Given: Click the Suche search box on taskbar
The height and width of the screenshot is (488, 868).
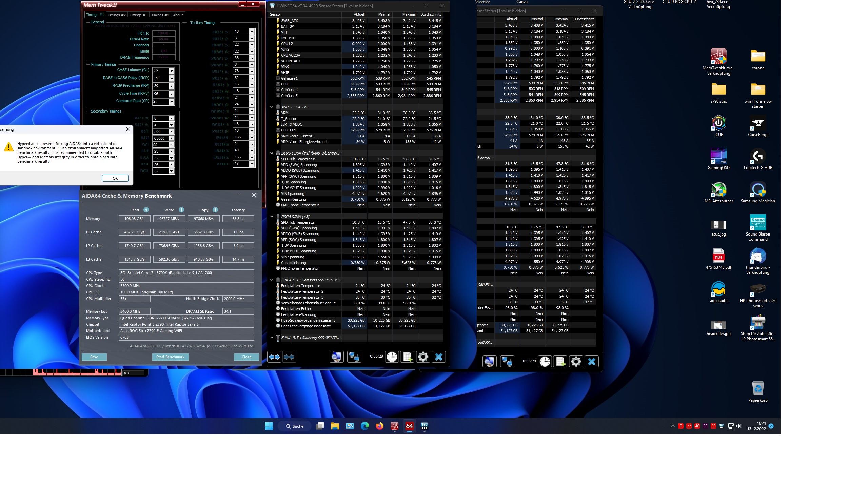Looking at the screenshot, I should coord(294,426).
